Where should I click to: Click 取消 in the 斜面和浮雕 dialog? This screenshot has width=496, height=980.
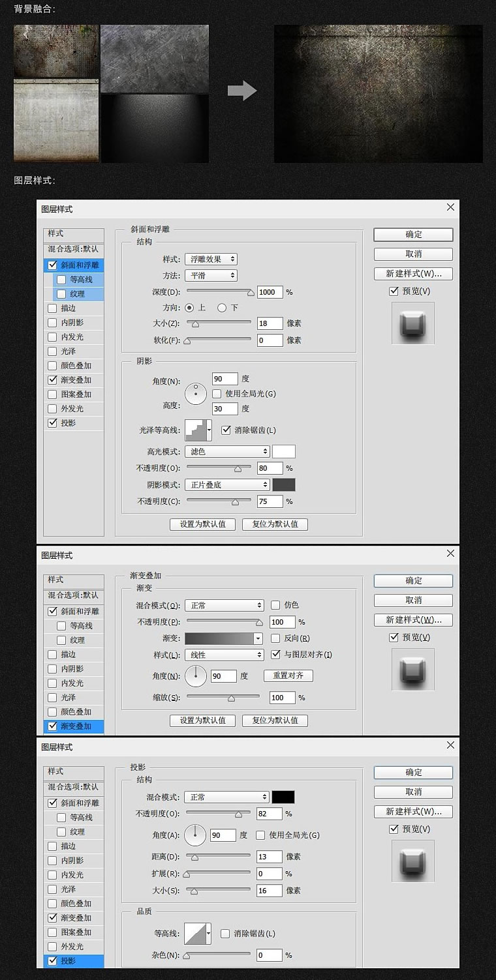[x=413, y=254]
